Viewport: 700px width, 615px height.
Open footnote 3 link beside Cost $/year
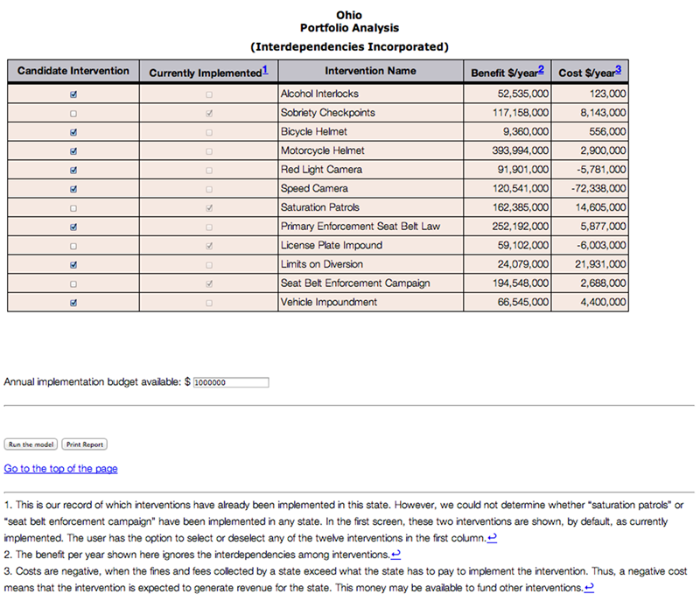pos(619,70)
